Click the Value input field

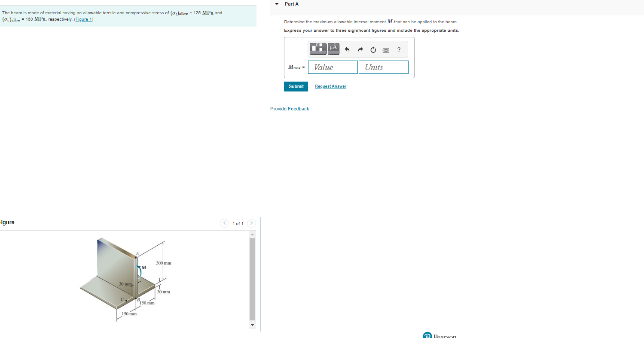[x=332, y=67]
